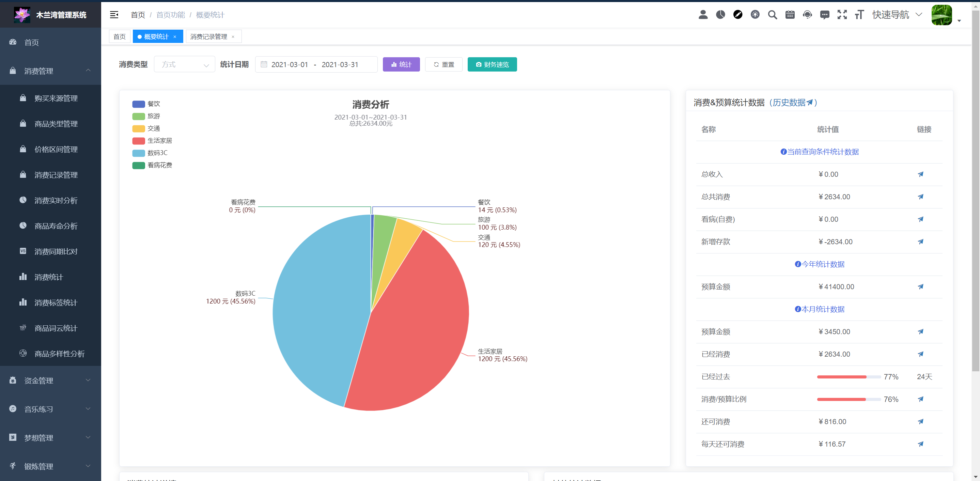Expand the 梦想管理 sidebar menu
The width and height of the screenshot is (980, 481).
pos(51,437)
